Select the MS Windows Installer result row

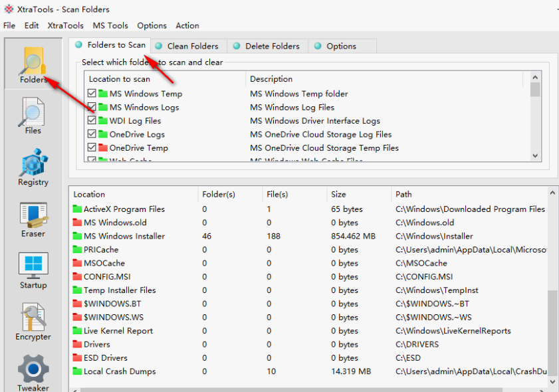tap(124, 236)
